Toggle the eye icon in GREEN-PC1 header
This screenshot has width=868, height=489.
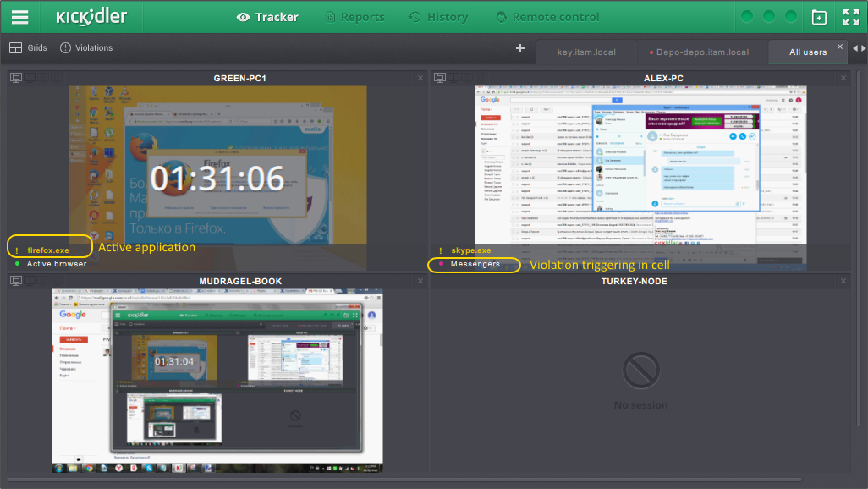coord(43,78)
